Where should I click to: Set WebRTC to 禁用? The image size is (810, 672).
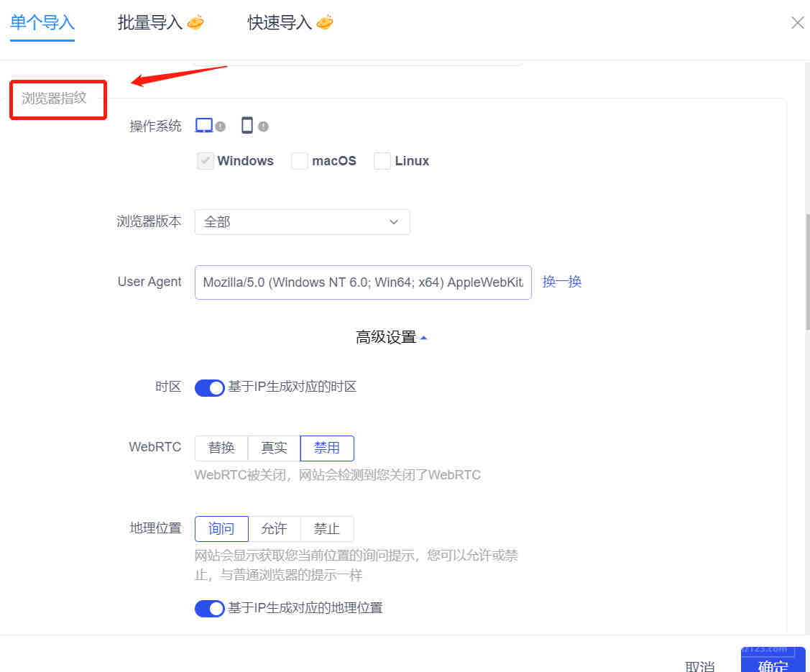327,448
